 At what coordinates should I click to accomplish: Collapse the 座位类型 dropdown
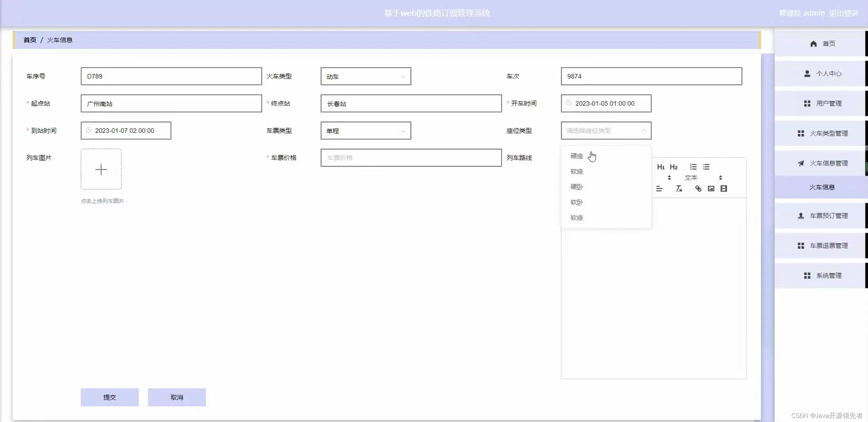(x=606, y=130)
